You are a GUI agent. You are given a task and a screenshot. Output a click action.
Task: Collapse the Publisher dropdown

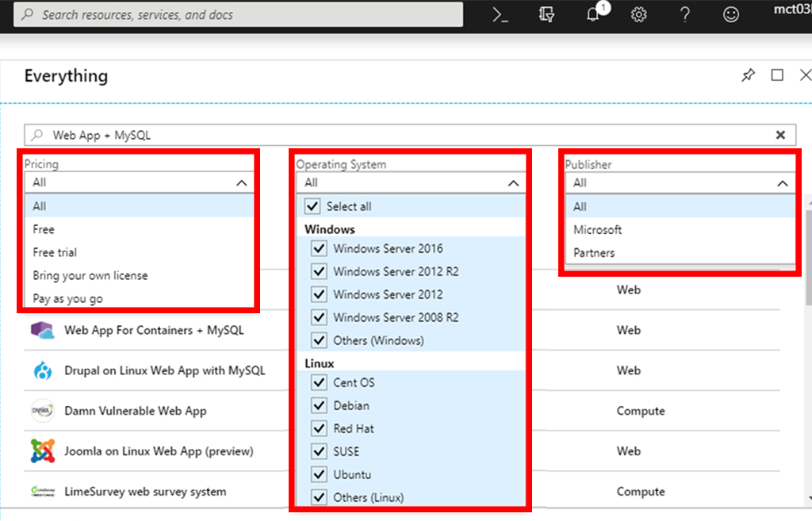coord(783,183)
